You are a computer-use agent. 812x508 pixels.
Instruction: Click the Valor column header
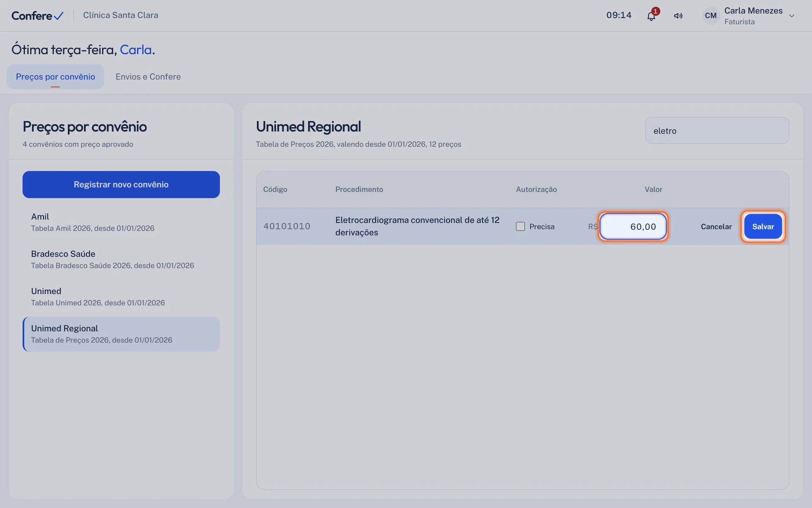[x=653, y=189]
